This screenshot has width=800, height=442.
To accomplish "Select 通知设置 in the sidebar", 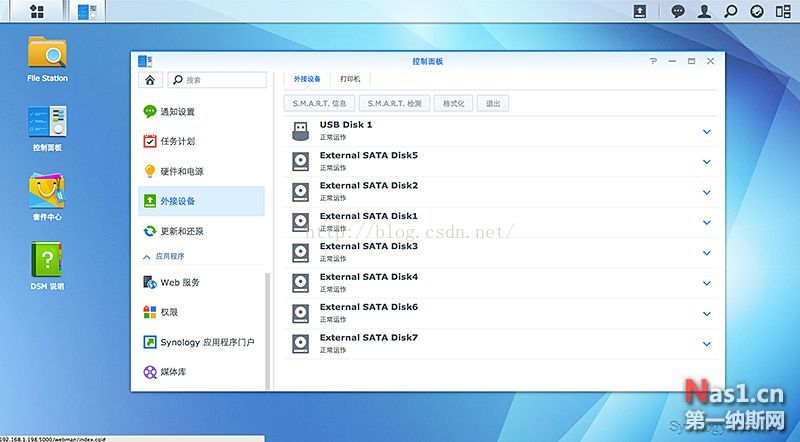I will coord(177,111).
